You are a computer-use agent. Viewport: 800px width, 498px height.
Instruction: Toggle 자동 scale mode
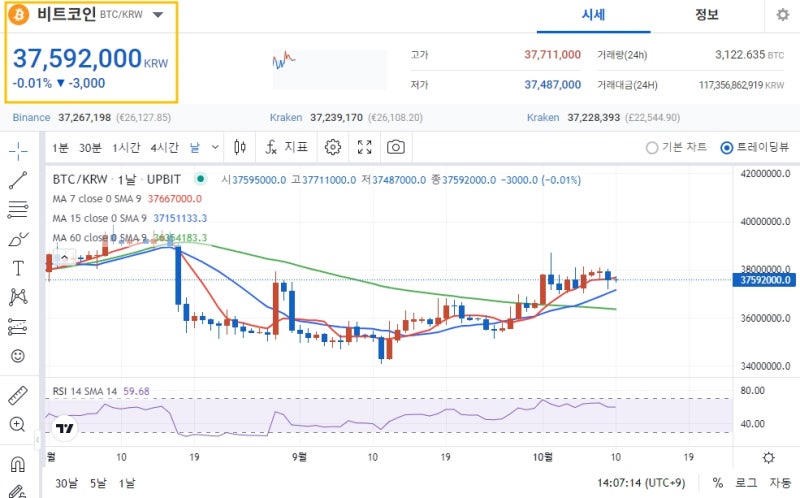[780, 483]
